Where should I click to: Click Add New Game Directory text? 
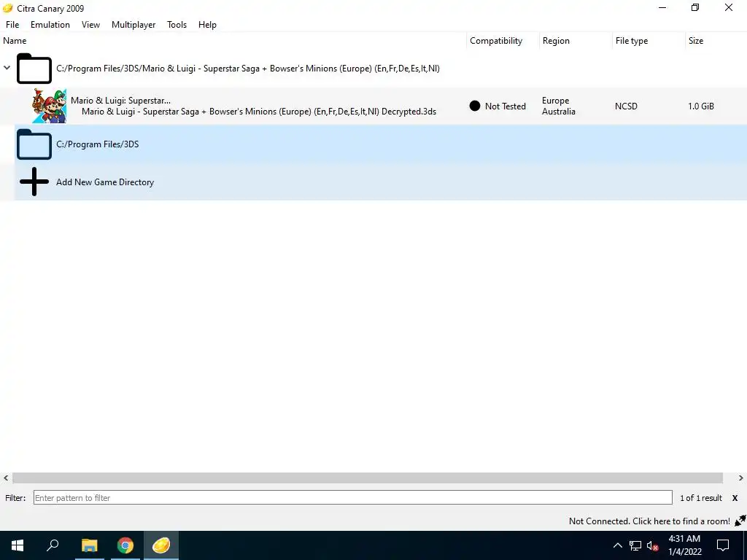pos(105,182)
